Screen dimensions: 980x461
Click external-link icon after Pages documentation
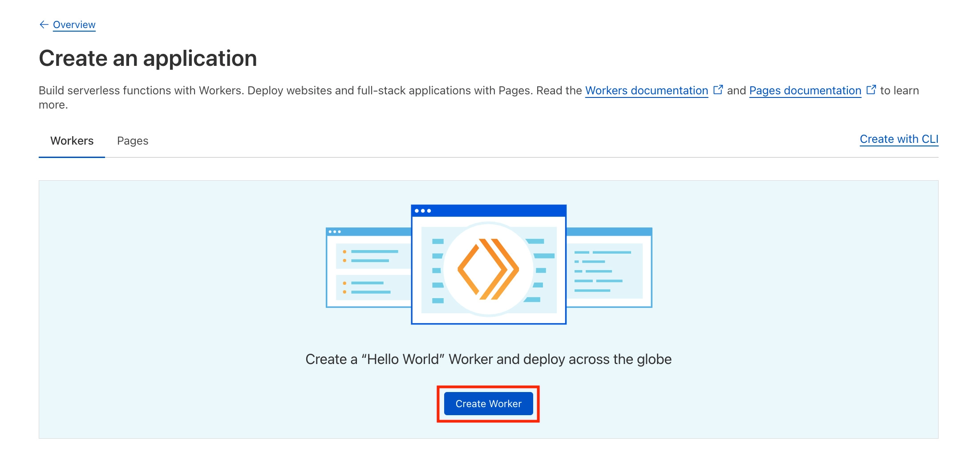[x=871, y=90]
